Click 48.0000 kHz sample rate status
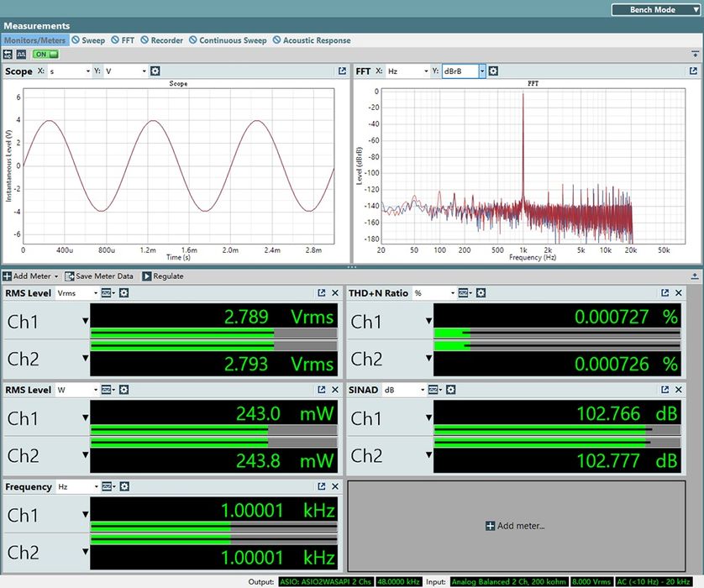This screenshot has height=588, width=704. click(399, 582)
